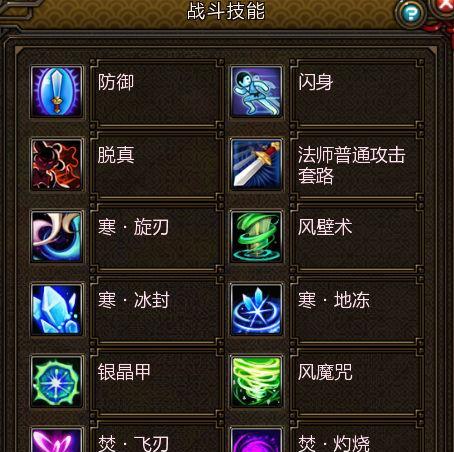Click the 闪身 skill name box
This screenshot has height=452, width=454.
pyautogui.click(x=357, y=93)
